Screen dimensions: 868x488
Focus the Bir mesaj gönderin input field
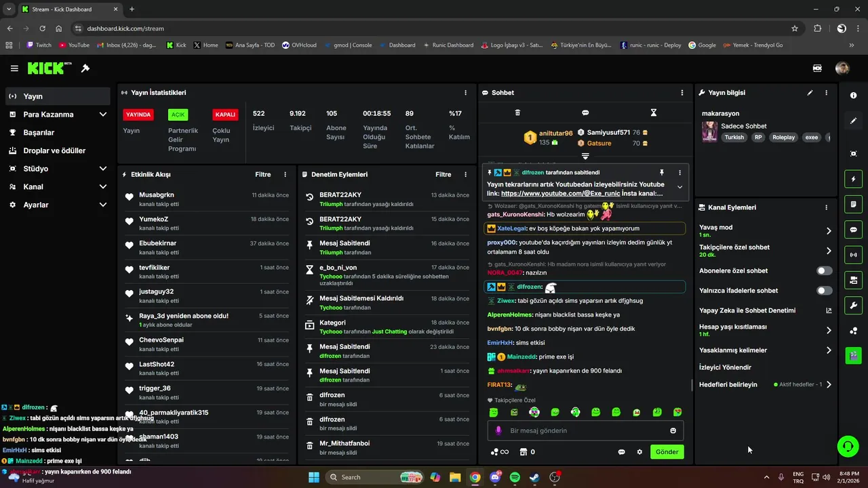tap(586, 430)
